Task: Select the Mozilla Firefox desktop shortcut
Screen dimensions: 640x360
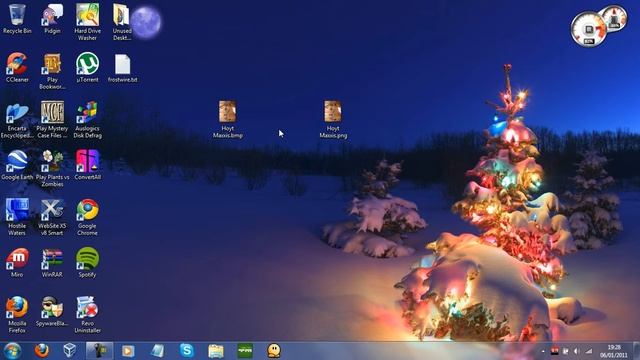Action: [x=17, y=314]
